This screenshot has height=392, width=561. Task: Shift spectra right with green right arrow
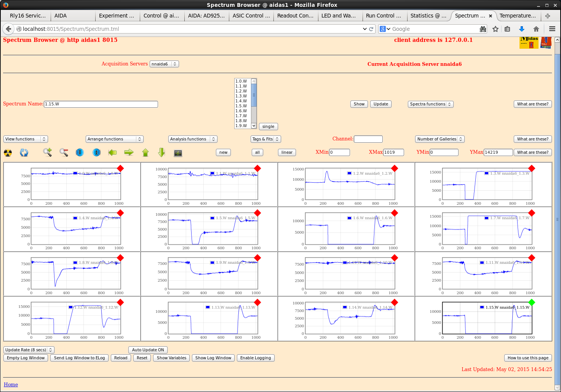pos(129,153)
